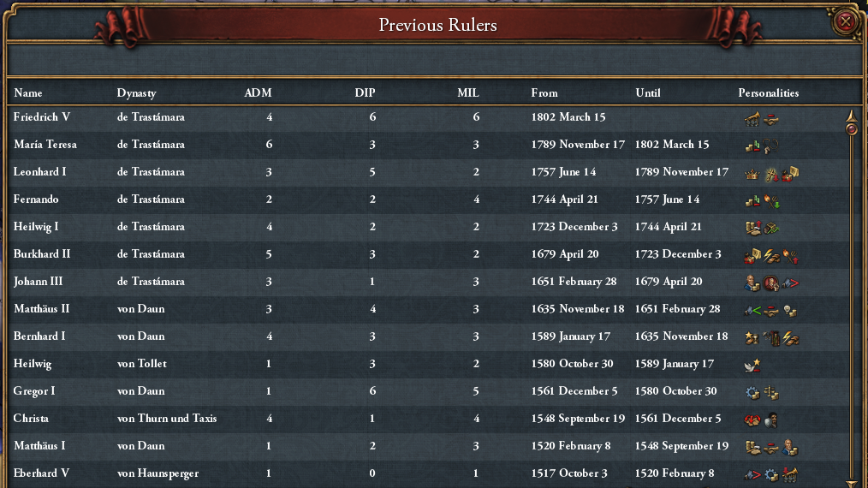868x488 pixels.
Task: Click the bald advisor portrait icon for Matthäus I
Action: 790,447
